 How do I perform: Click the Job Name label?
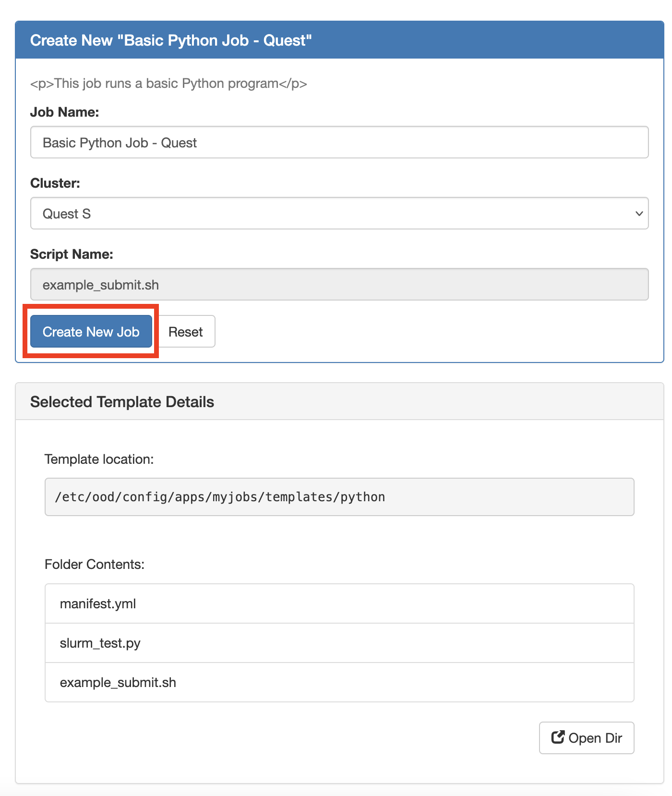click(x=64, y=112)
